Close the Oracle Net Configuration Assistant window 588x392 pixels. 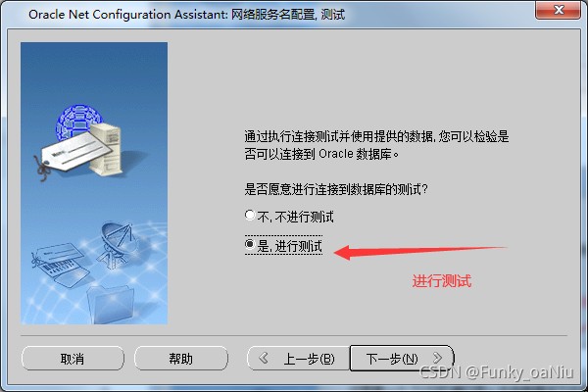558,10
